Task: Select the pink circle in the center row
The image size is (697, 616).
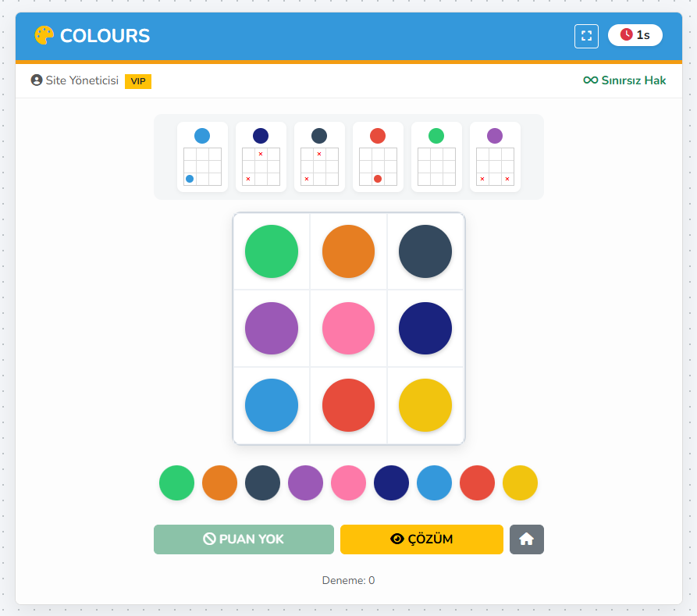Action: click(348, 328)
